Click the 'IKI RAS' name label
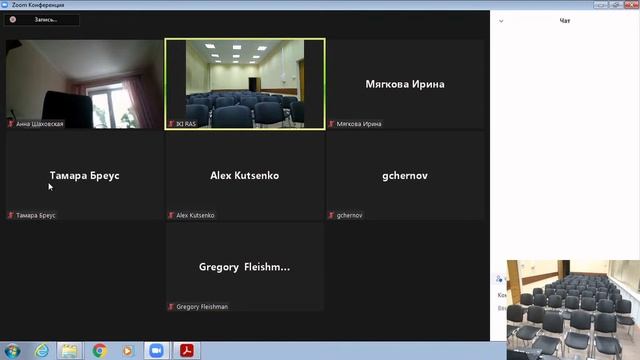 coord(186,124)
